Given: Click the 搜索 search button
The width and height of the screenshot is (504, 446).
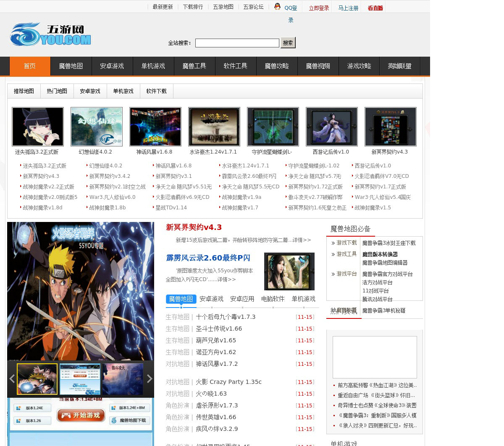Looking at the screenshot, I should click(x=288, y=43).
